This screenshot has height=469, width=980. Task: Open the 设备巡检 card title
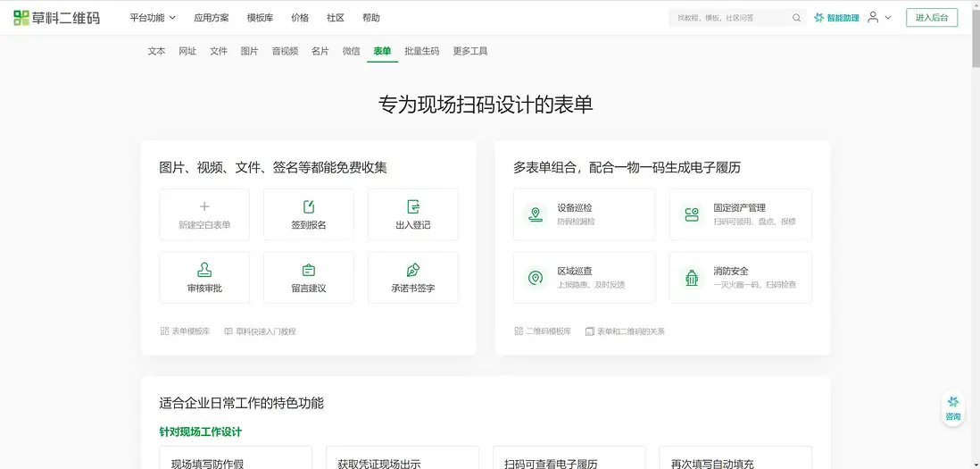coord(575,207)
